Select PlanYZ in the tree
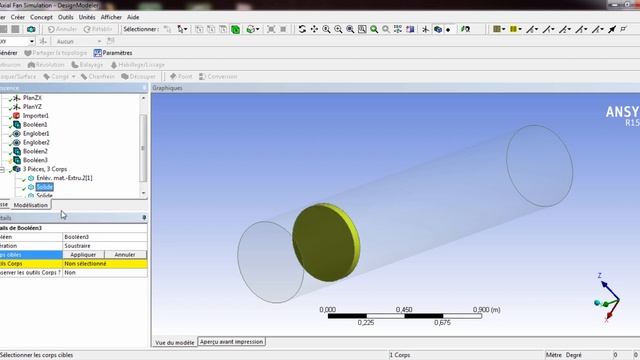Image resolution: width=640 pixels, height=360 pixels. tap(32, 107)
